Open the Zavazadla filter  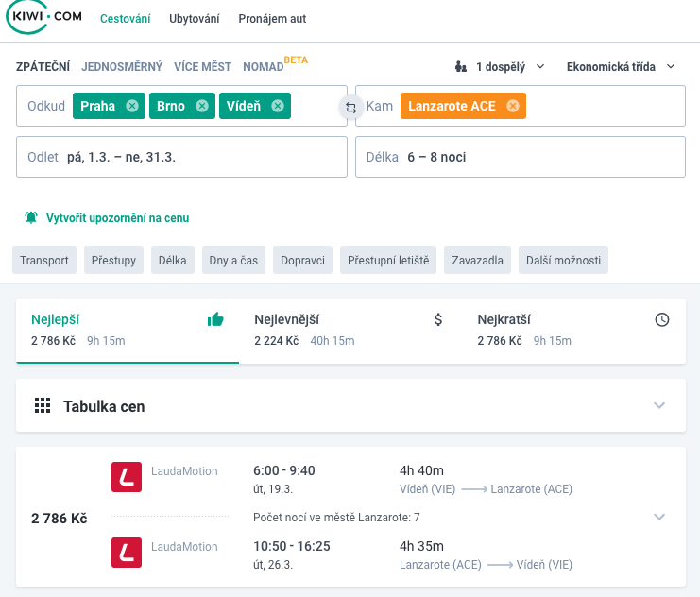click(x=477, y=260)
